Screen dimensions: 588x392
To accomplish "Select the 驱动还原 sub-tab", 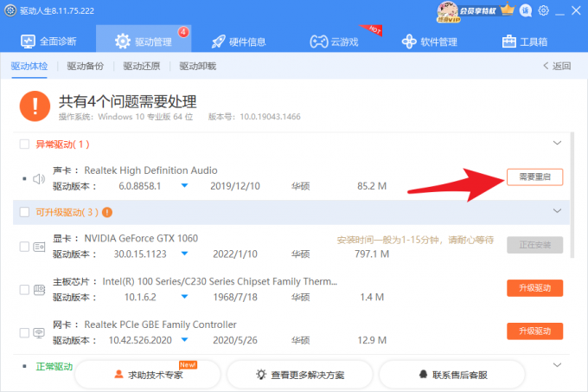I will (x=141, y=67).
